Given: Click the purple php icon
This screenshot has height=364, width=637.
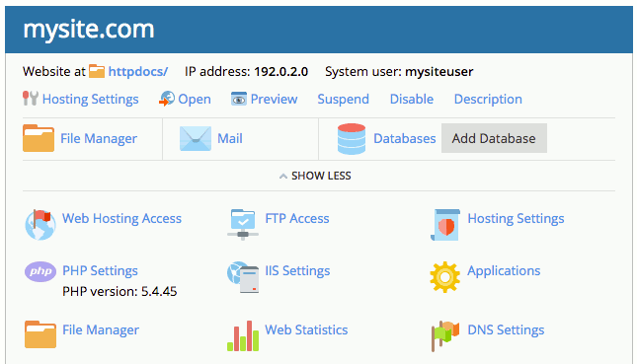Looking at the screenshot, I should (40, 271).
